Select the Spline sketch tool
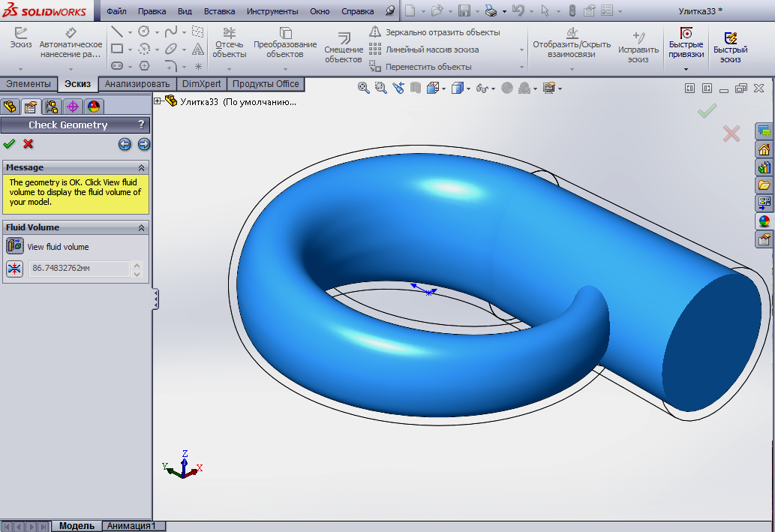Image resolution: width=775 pixels, height=532 pixels. [x=170, y=32]
